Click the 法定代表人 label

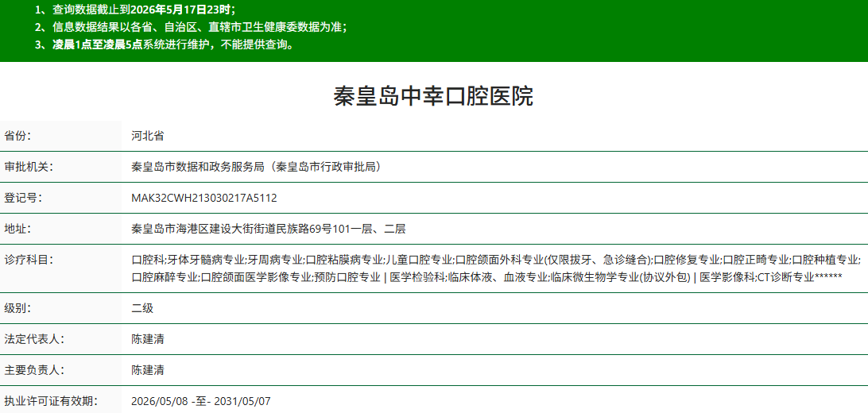pos(34,339)
